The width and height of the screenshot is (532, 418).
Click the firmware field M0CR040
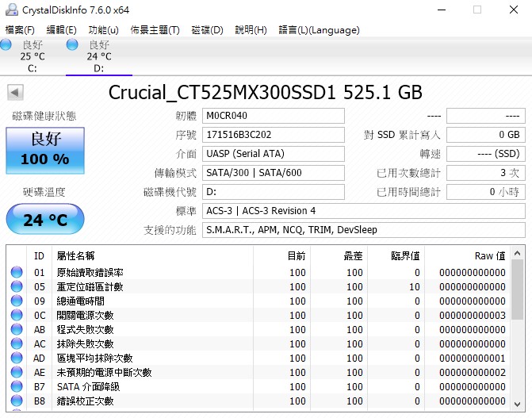[x=274, y=116]
